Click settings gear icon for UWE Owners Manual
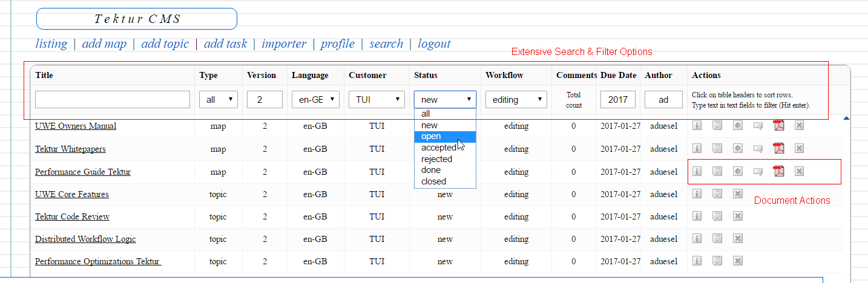Image resolution: width=868 pixels, height=283 pixels. click(x=737, y=126)
